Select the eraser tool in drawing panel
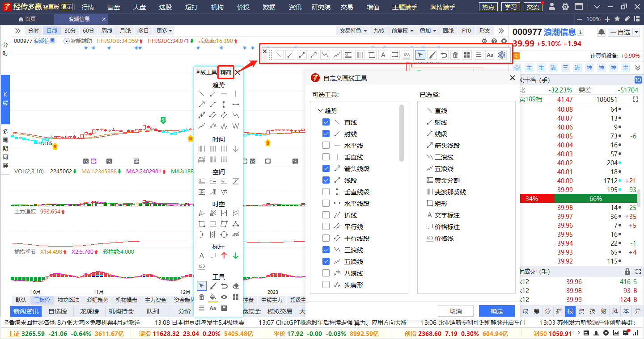 click(x=236, y=286)
